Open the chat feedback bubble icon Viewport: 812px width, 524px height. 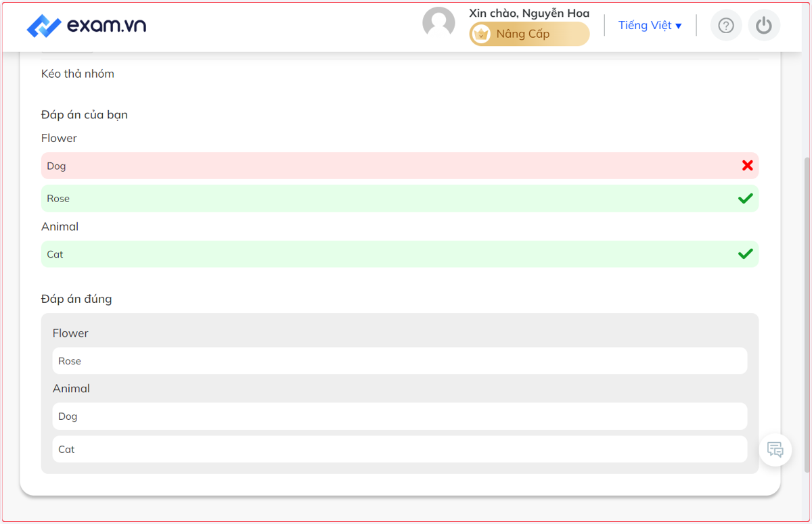click(x=775, y=449)
